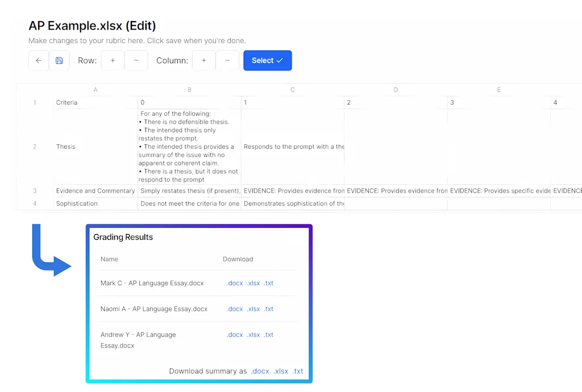Click the Thesis cell
Image resolution: width=582 pixels, height=392 pixels.
click(x=65, y=147)
